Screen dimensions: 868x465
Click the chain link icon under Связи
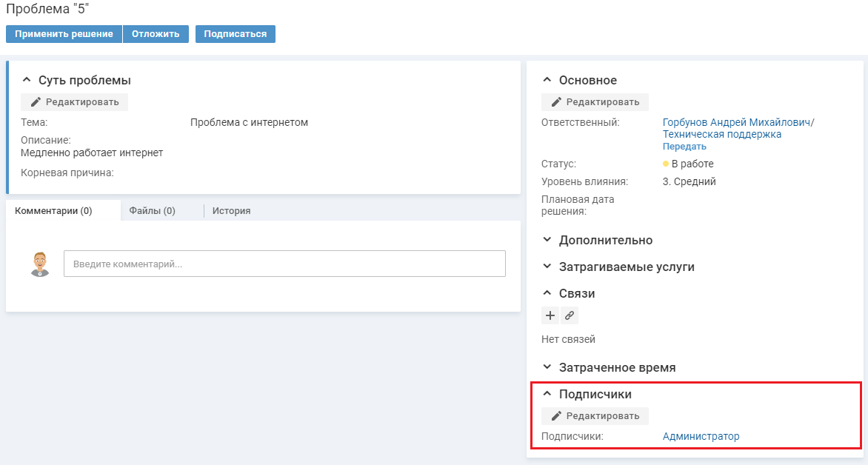tap(569, 315)
